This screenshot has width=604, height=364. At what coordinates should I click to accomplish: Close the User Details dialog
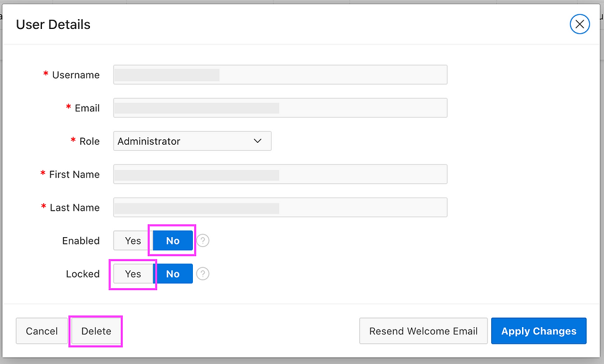click(x=580, y=24)
